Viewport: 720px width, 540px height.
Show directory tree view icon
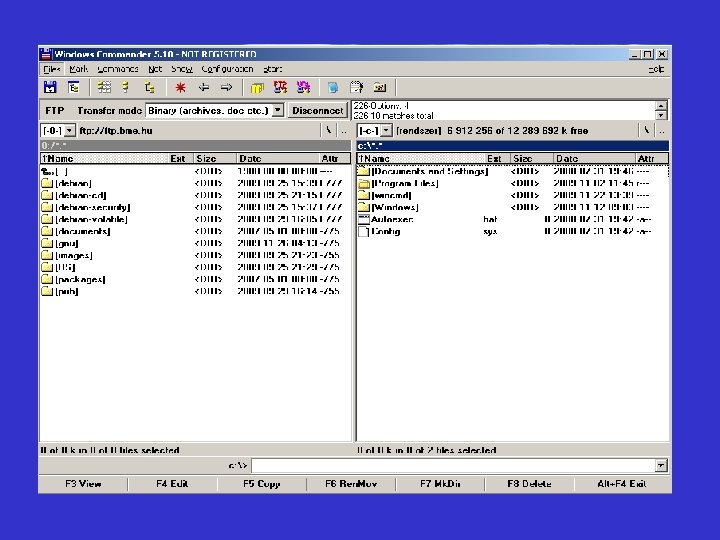click(x=149, y=87)
